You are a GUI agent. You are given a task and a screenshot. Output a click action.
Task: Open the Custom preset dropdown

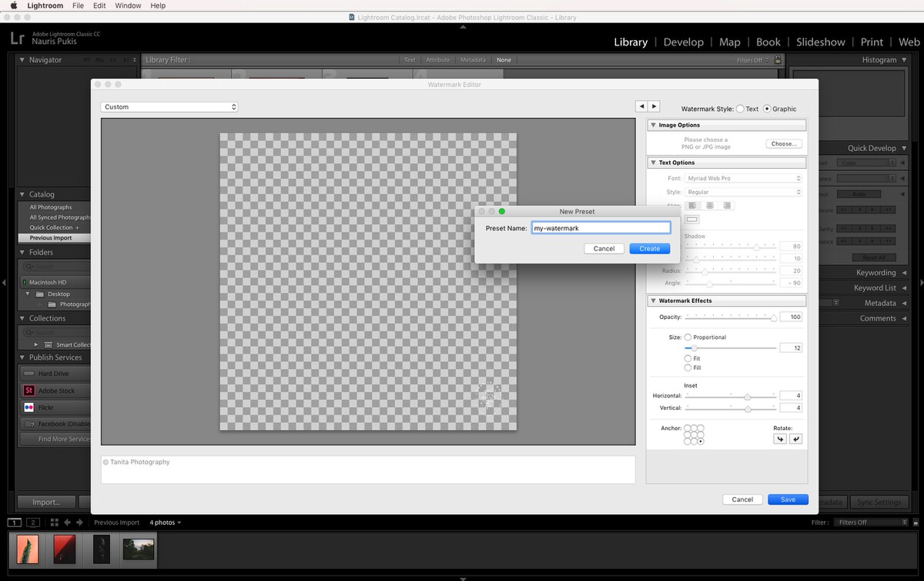tap(169, 107)
